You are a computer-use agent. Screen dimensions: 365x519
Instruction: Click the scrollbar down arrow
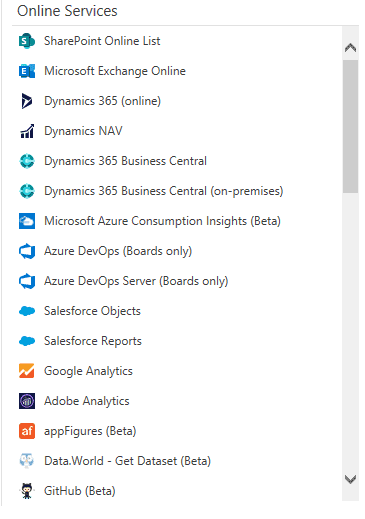coord(350,479)
